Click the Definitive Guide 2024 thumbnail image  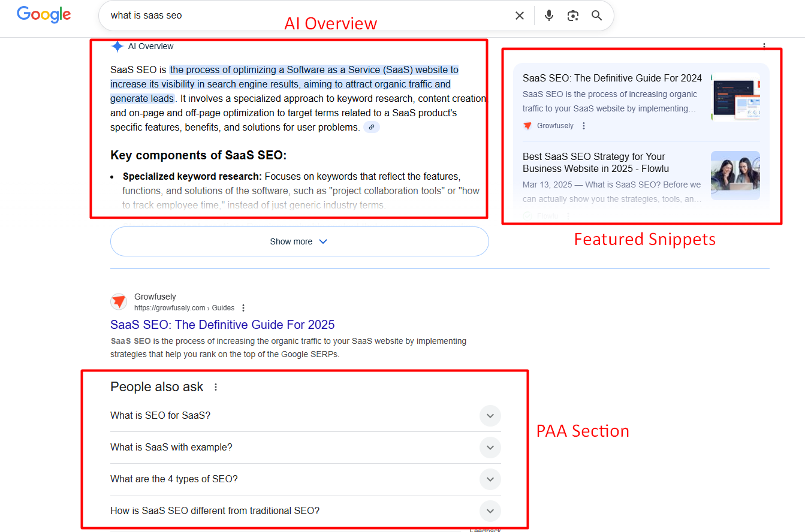pos(735,96)
